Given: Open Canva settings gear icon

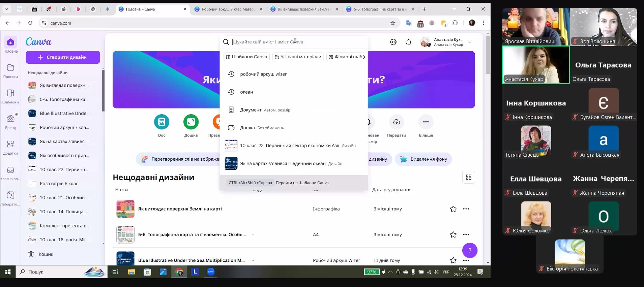Looking at the screenshot, I should [x=393, y=42].
